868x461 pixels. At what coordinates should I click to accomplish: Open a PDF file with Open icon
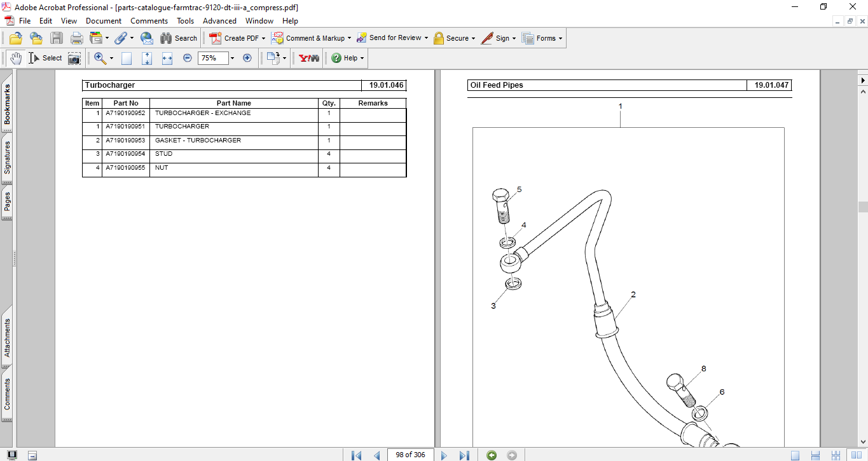click(15, 38)
